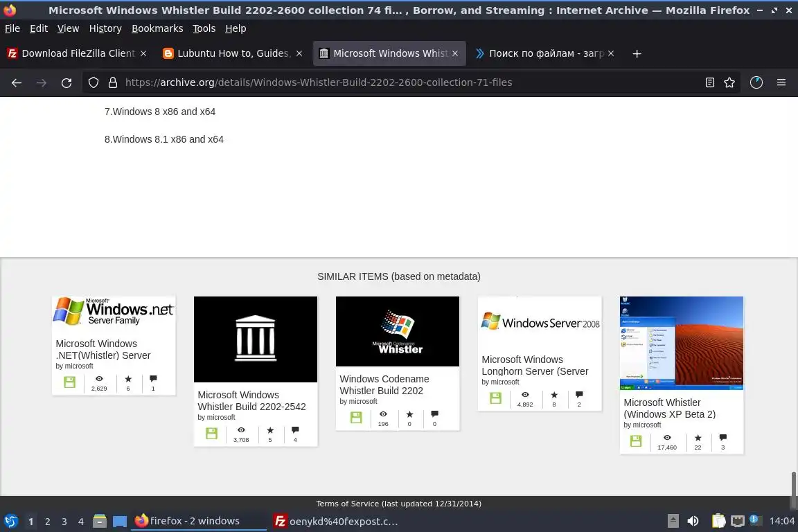
Task: Click the 14:04 taskbar clock
Action: coord(781,521)
